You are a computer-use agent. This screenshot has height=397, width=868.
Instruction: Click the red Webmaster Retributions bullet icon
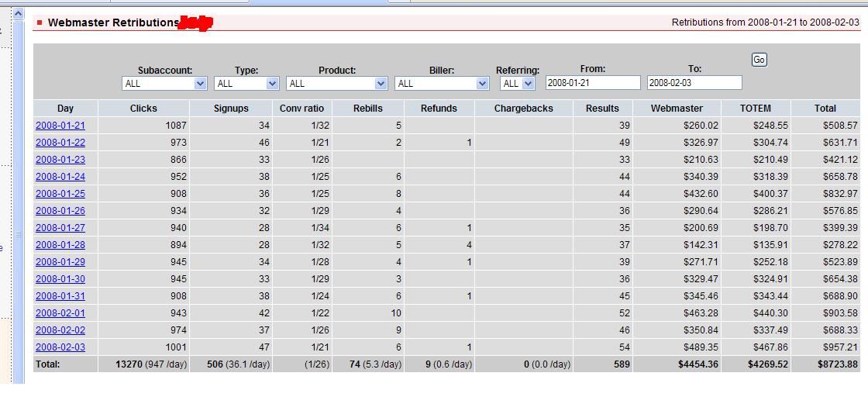click(40, 22)
